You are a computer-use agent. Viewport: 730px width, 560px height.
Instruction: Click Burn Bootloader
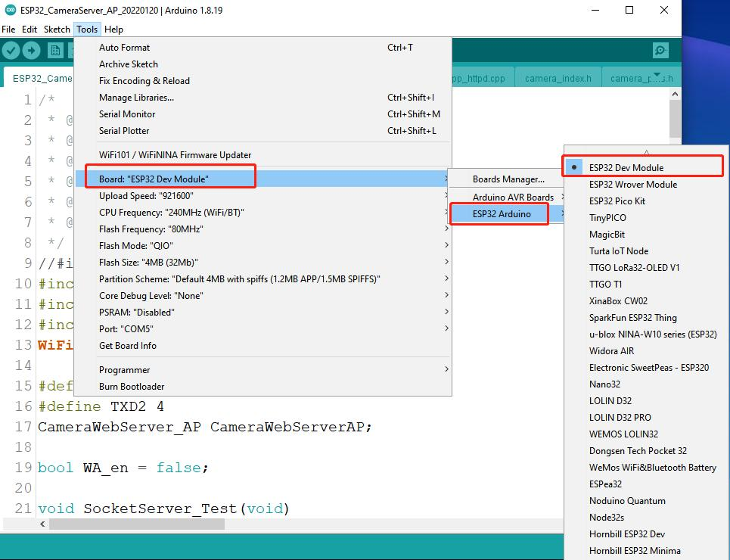coord(263,387)
